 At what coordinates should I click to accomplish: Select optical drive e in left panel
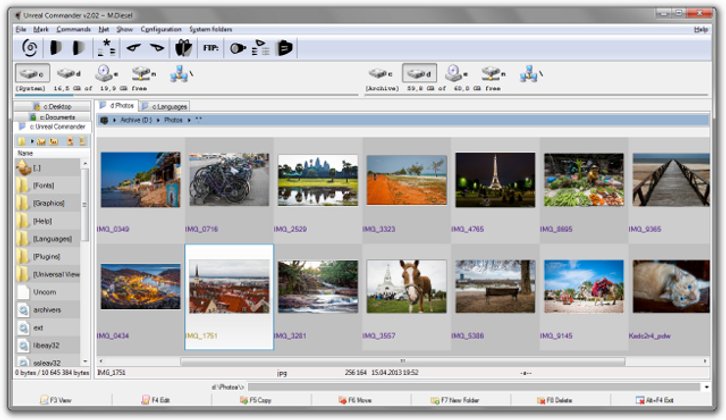click(105, 74)
